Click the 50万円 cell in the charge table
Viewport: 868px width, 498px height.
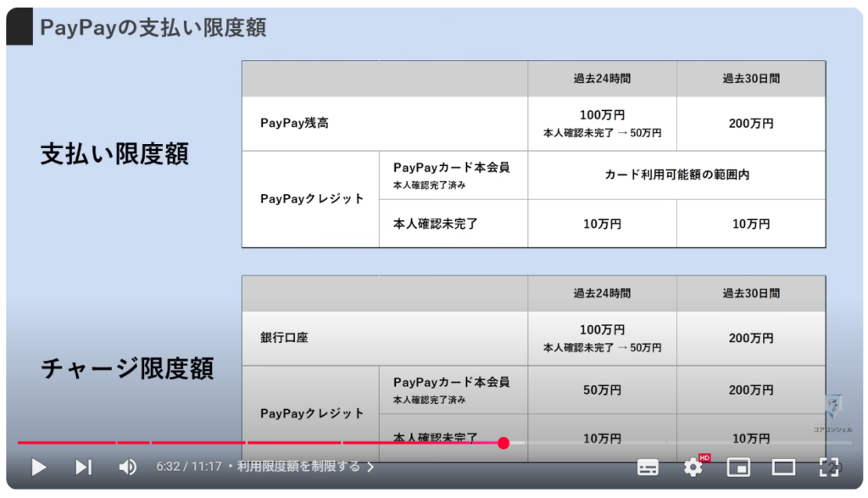tap(603, 390)
